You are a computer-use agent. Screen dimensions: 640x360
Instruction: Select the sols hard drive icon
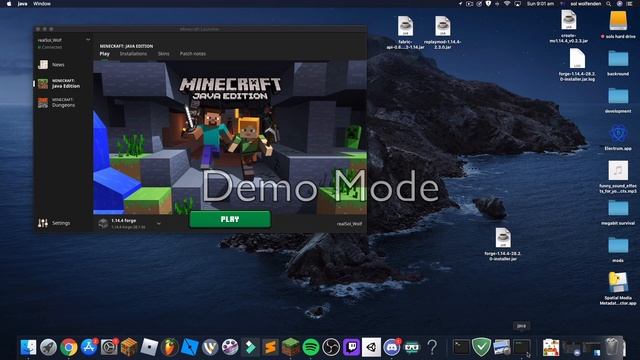(x=618, y=25)
